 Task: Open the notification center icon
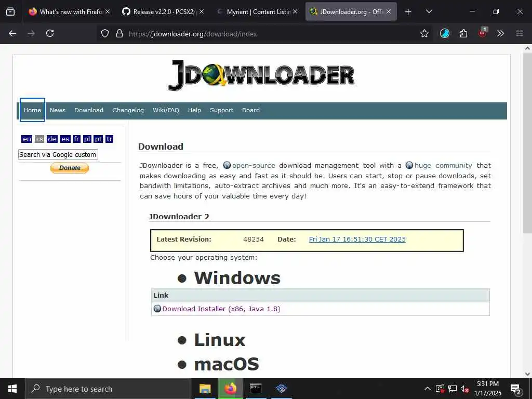(x=516, y=389)
